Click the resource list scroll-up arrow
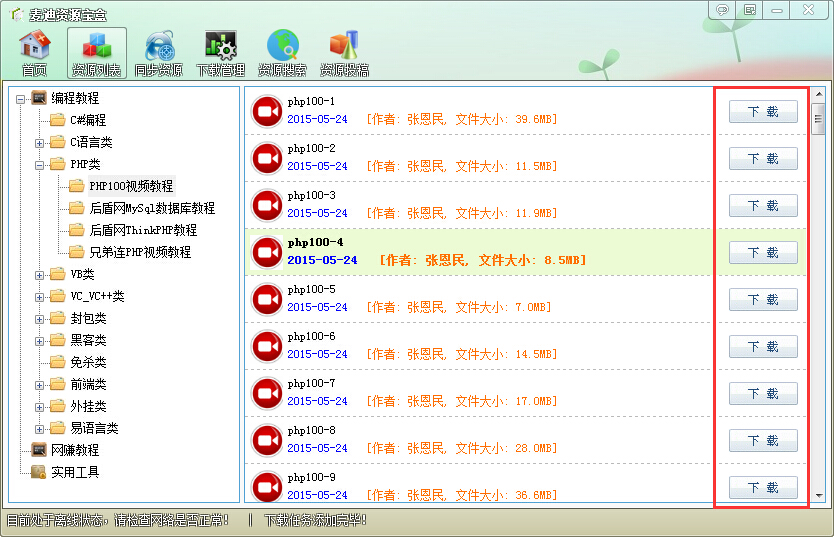Viewport: 834px width, 537px height. [819, 94]
